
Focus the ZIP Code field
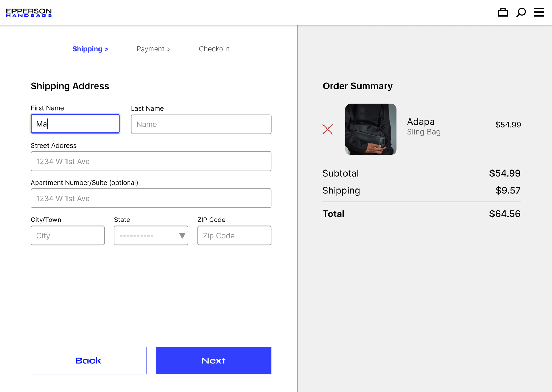[234, 235]
